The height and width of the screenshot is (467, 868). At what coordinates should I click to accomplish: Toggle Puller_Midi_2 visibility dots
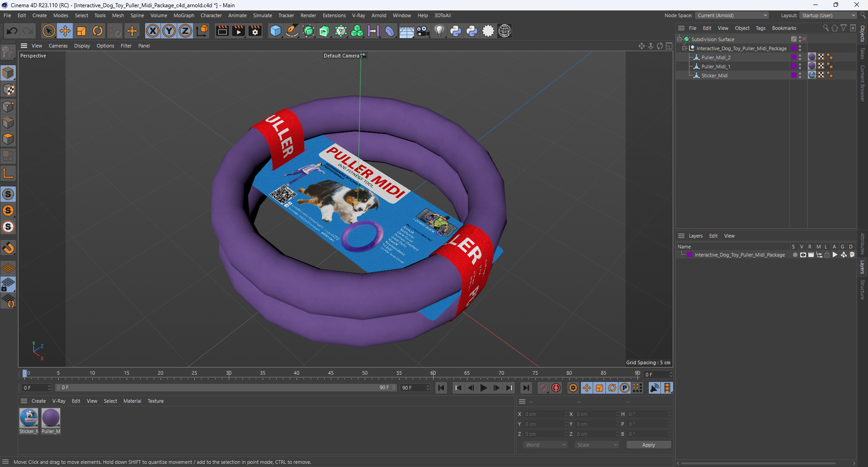coord(800,57)
